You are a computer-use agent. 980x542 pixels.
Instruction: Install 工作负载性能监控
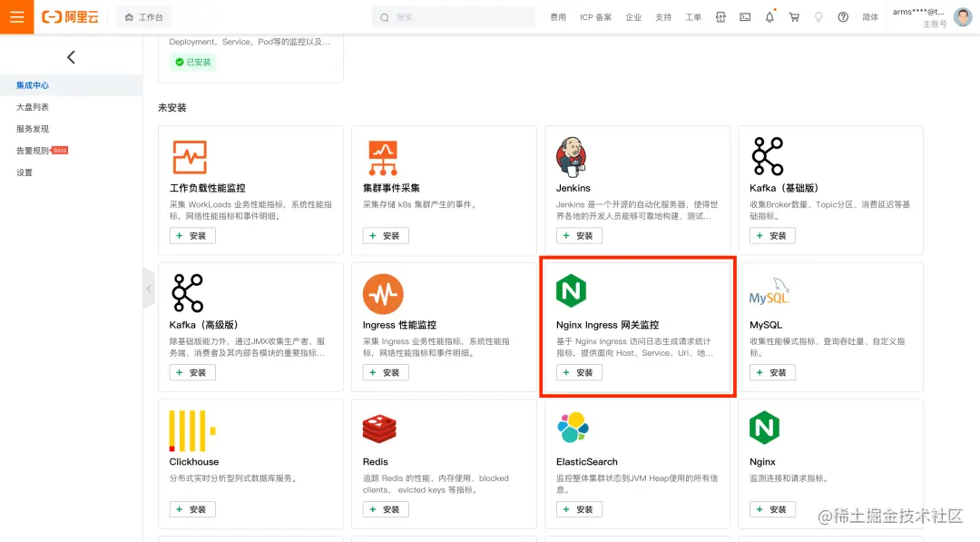pyautogui.click(x=192, y=236)
